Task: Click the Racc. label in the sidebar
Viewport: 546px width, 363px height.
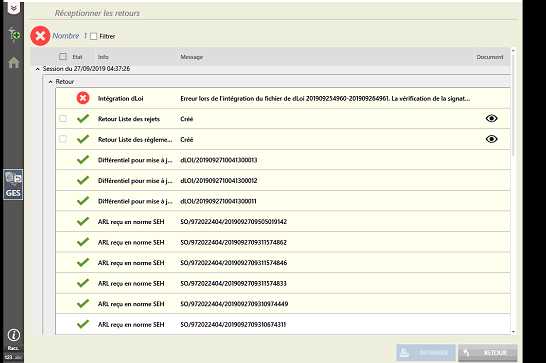Action: coord(13,348)
